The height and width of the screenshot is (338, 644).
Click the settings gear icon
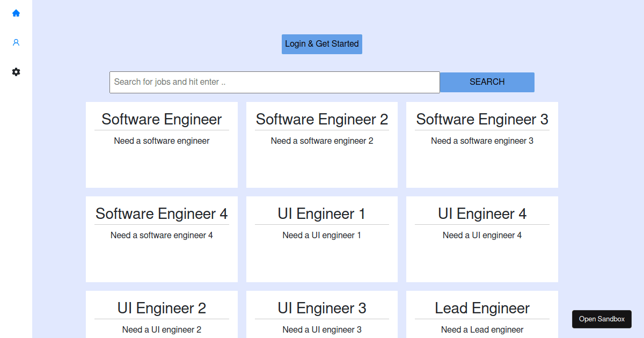16,72
